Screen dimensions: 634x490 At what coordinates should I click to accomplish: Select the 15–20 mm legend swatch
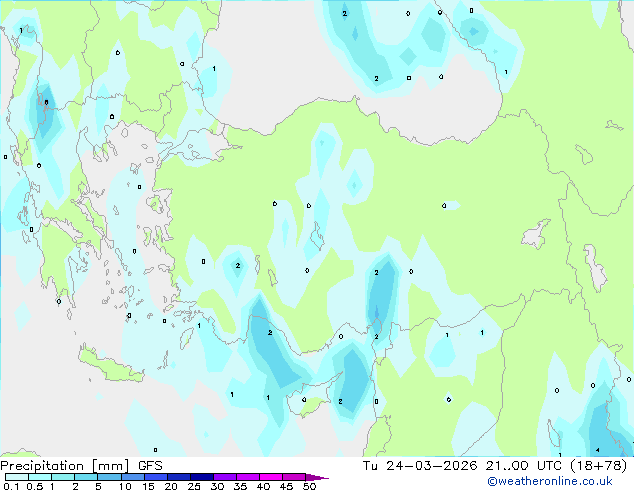pyautogui.click(x=155, y=477)
